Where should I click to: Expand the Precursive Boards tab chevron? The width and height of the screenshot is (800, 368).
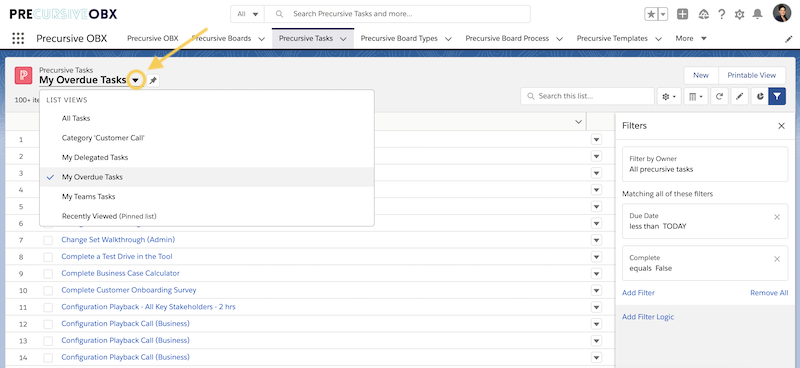[262, 39]
